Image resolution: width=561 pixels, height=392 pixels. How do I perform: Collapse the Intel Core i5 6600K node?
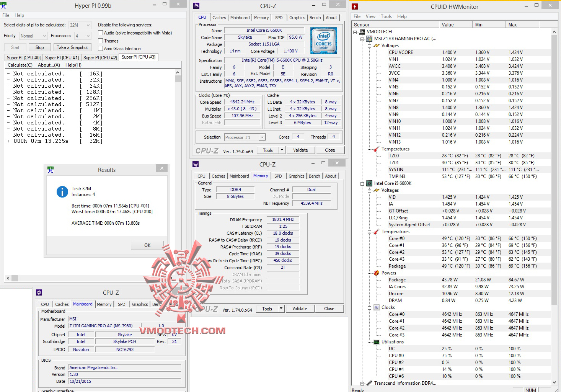pos(362,183)
